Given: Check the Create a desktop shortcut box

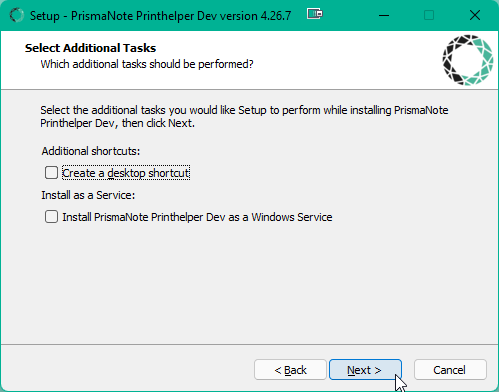Looking at the screenshot, I should pos(51,173).
